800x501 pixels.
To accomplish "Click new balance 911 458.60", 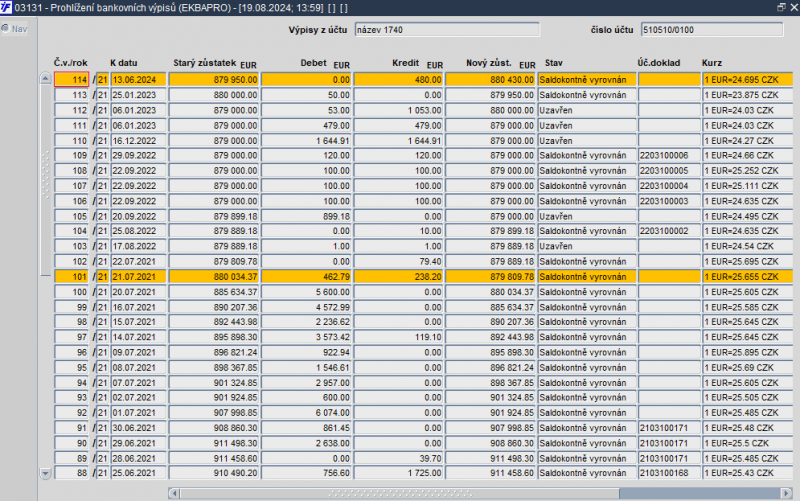I will click(x=490, y=473).
